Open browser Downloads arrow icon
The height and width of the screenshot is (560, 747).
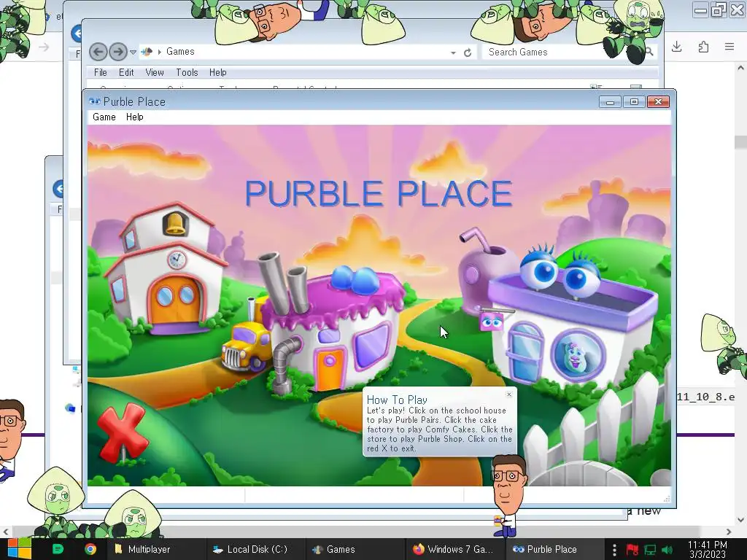(676, 47)
